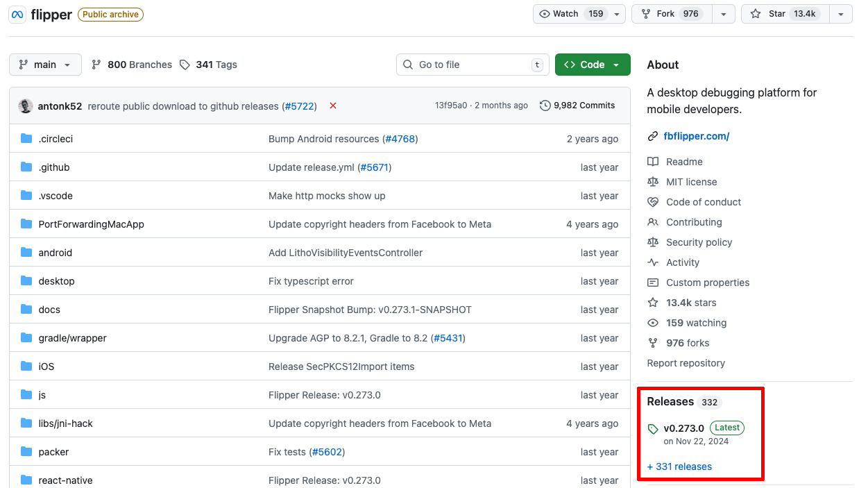Viewport: 868px width, 488px height.
Task: Click the link icon beside fbflipper.com
Action: point(653,136)
